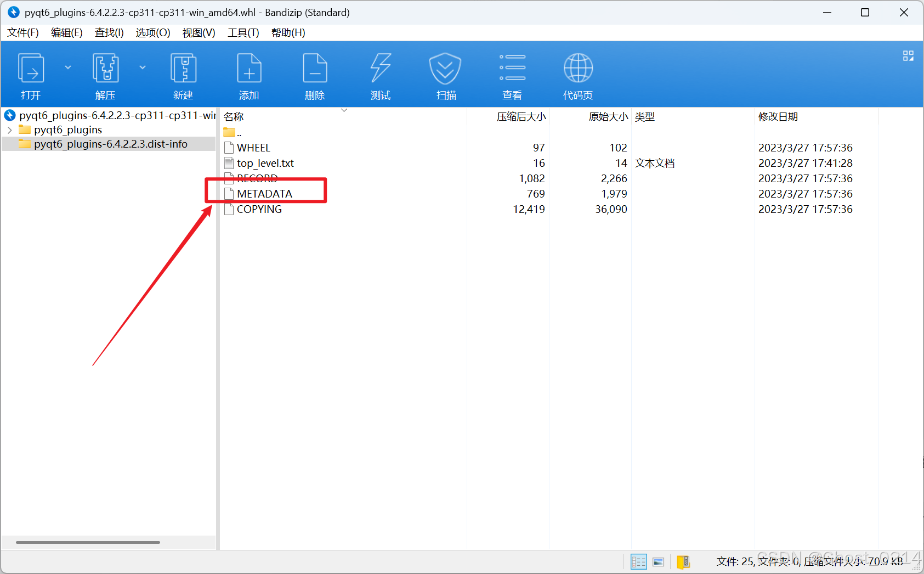Expand the Open (打开) dropdown arrow
Image resolution: width=924 pixels, height=574 pixels.
tap(68, 67)
